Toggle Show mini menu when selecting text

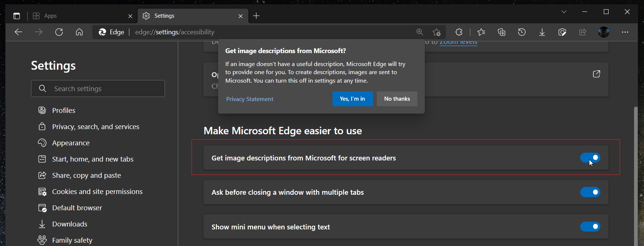click(x=590, y=226)
